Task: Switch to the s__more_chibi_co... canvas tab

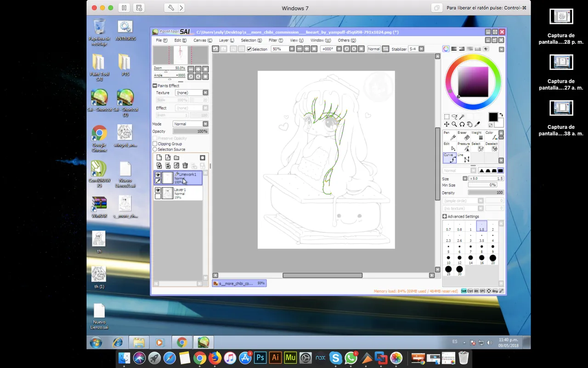Action: pos(239,283)
